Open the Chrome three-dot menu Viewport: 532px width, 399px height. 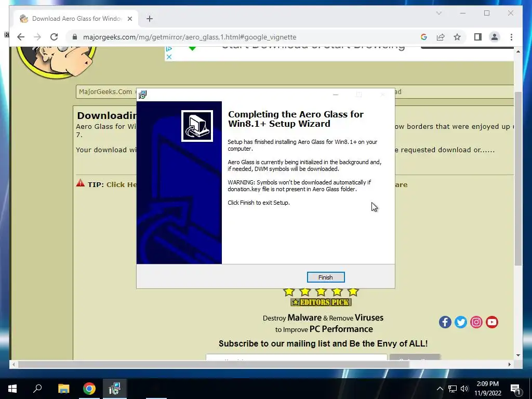511,37
